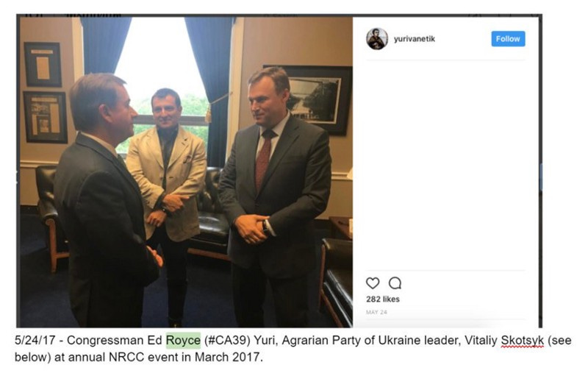Open the yurivanetik username link
588x387 pixels.
415,39
